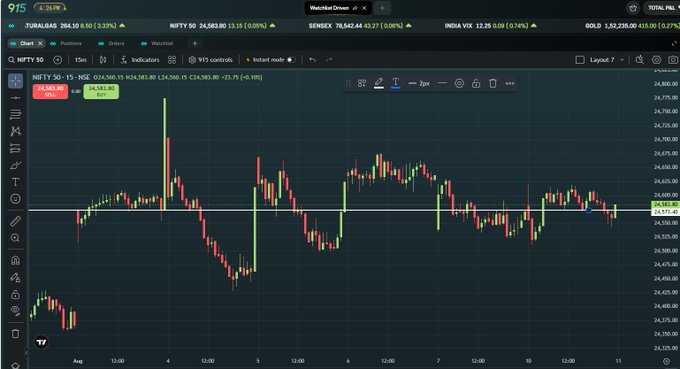The height and width of the screenshot is (369, 680).
Task: Expand the Layout 7 dropdown
Action: [x=607, y=60]
